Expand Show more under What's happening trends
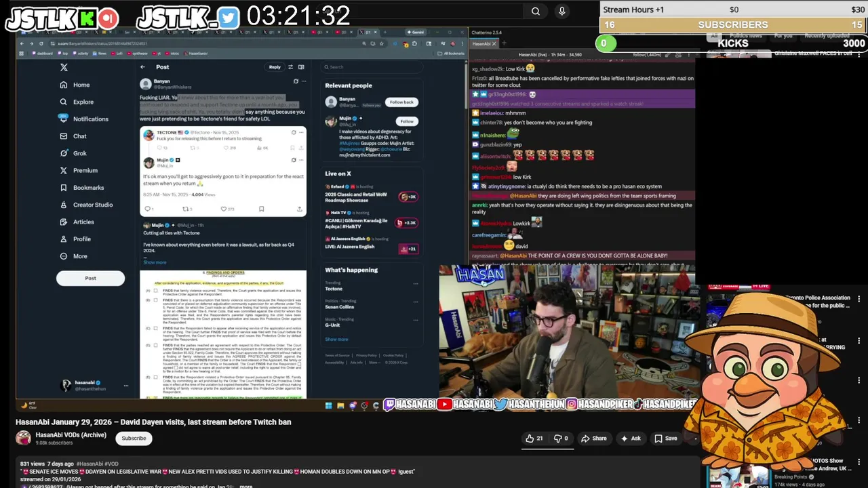 click(x=336, y=339)
